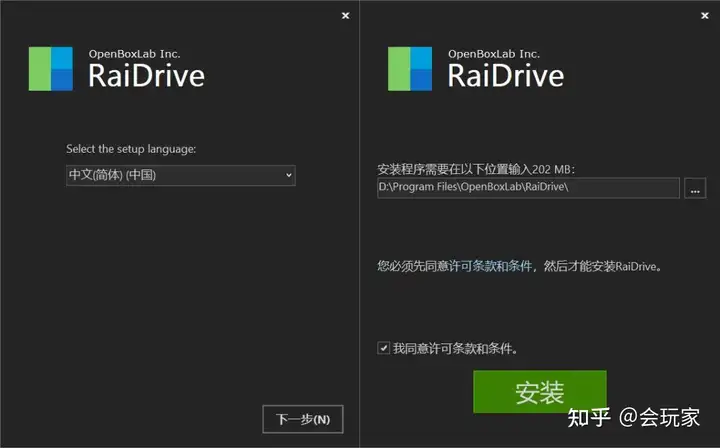
Task: Browse for install folder with the ... button
Action: tap(695, 188)
